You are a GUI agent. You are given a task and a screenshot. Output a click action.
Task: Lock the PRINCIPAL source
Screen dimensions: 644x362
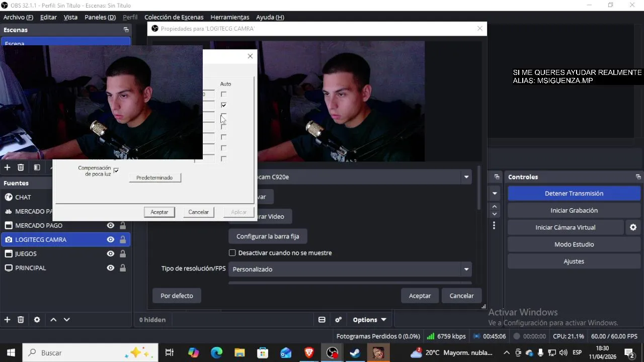pyautogui.click(x=123, y=268)
